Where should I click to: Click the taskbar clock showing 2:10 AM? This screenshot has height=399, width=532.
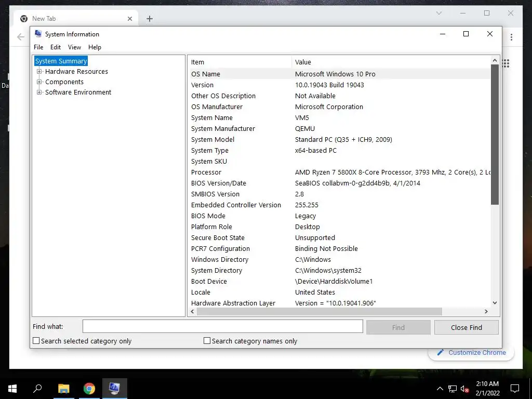tap(487, 389)
